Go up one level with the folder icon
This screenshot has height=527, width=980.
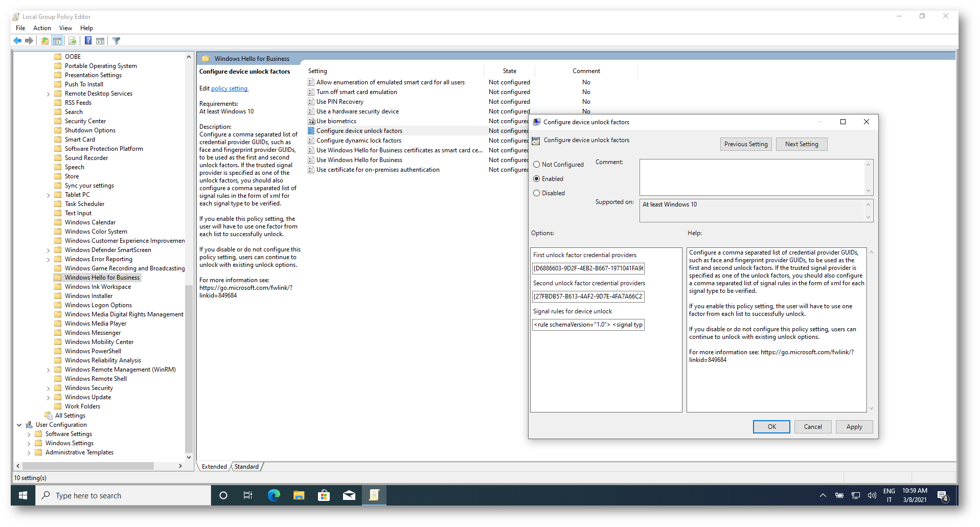click(x=45, y=41)
